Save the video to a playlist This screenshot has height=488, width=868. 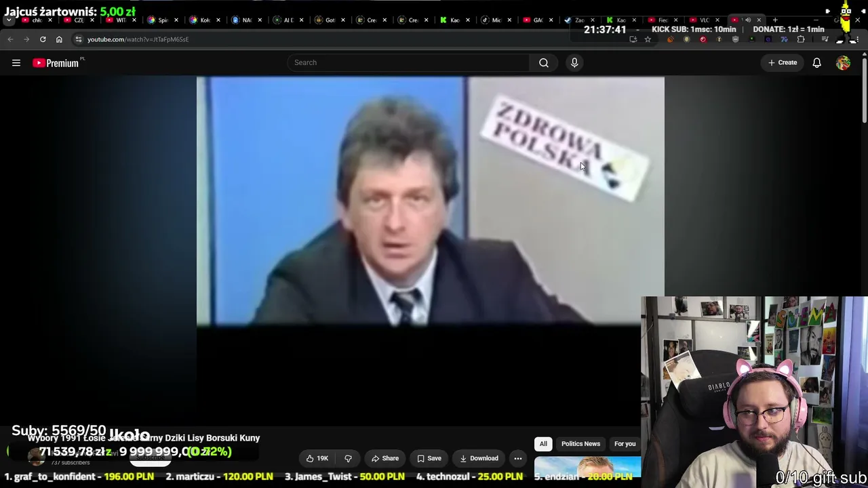pos(429,458)
